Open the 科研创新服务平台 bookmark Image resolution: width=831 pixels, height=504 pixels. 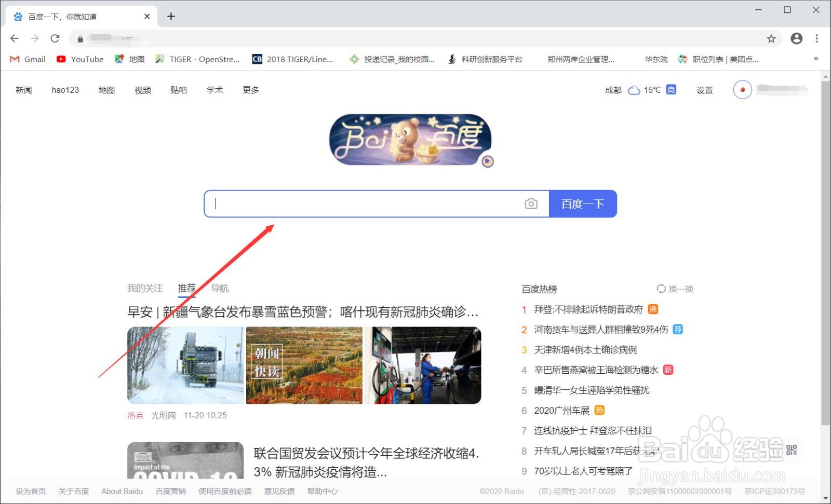pos(485,59)
